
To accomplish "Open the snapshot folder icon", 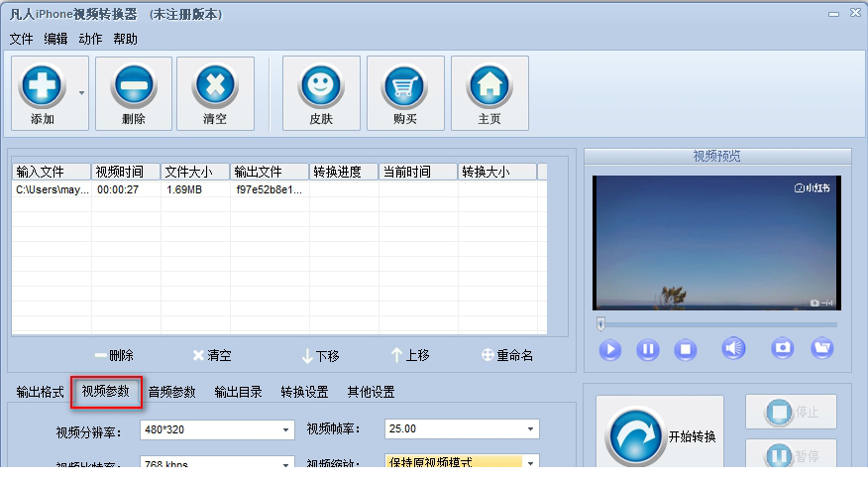I will [822, 348].
